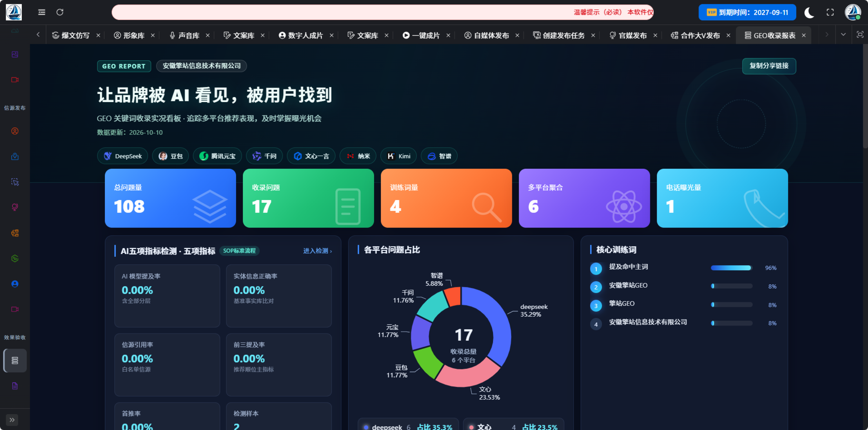Close the GEO收录报表 tab
Image resolution: width=868 pixels, height=430 pixels.
click(804, 35)
